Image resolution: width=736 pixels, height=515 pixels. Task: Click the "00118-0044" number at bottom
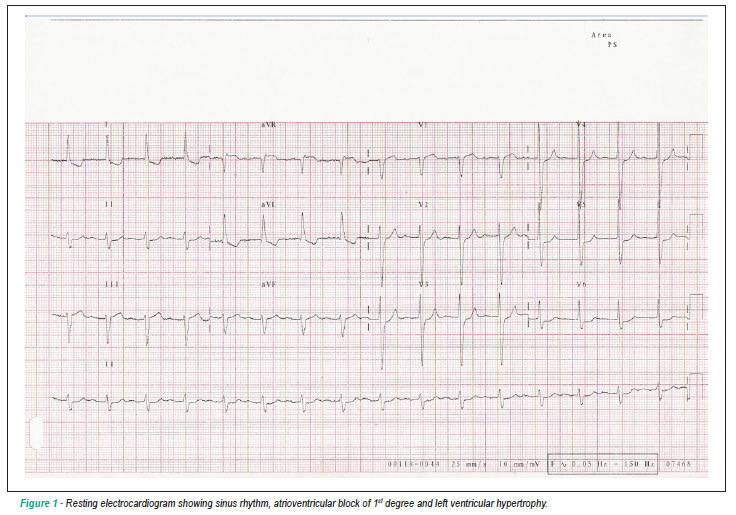point(414,464)
